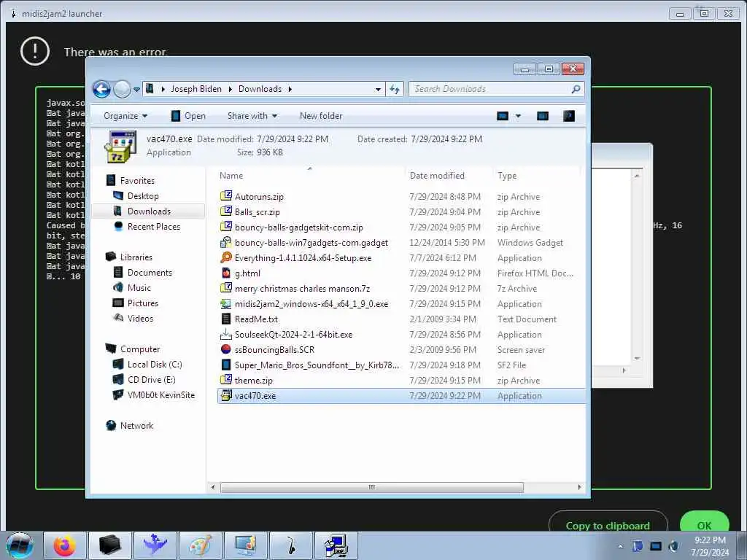Viewport: 747px width, 560px height.
Task: Open Firefox from the taskbar
Action: [64, 545]
